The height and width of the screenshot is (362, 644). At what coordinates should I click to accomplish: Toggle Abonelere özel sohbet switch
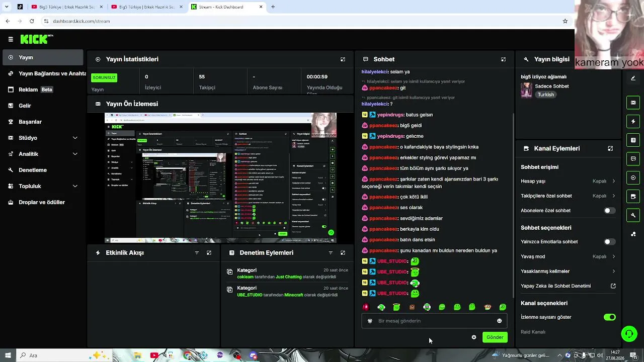pyautogui.click(x=609, y=211)
